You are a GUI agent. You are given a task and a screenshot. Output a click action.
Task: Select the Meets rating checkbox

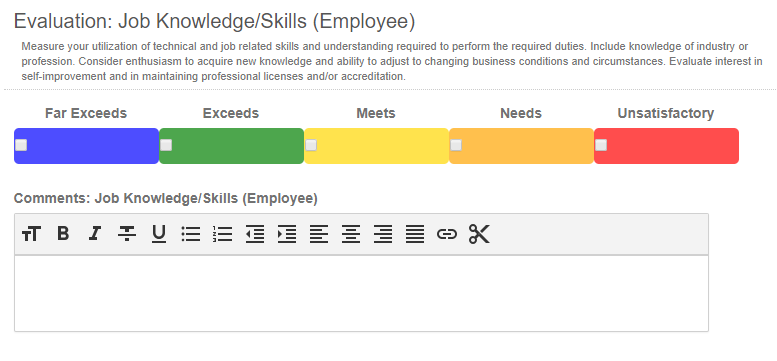(x=311, y=145)
